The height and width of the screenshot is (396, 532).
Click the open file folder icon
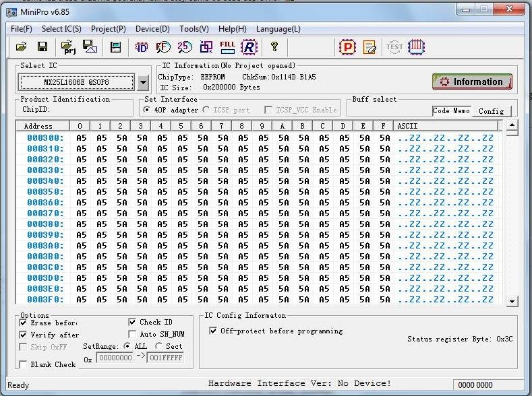click(21, 46)
